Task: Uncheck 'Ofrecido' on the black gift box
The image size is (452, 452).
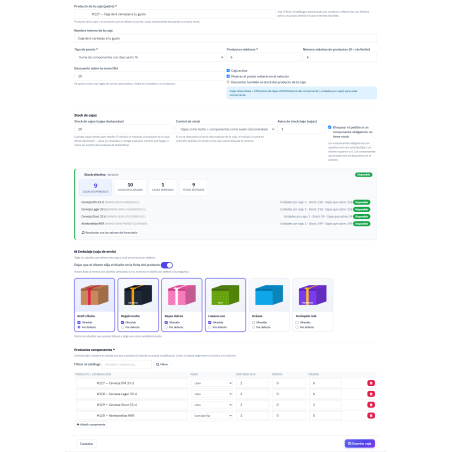Action: click(122, 322)
